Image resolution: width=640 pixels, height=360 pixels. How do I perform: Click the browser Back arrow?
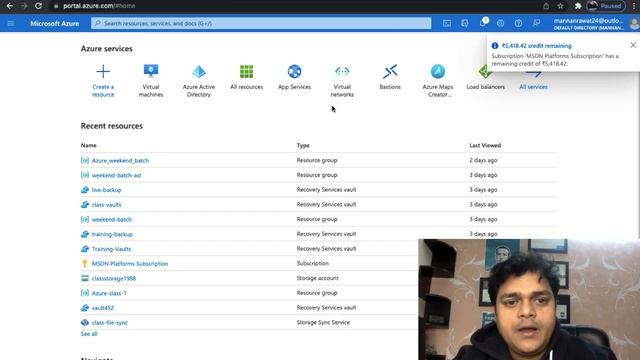pos(10,6)
